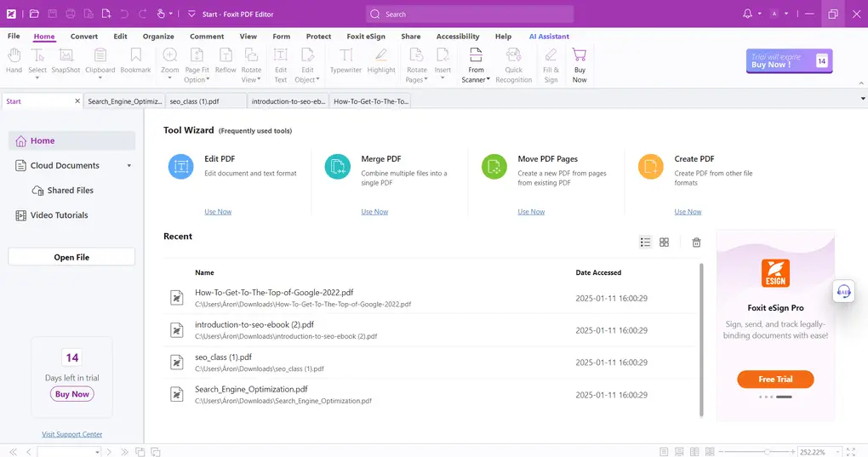Click the Search input field
This screenshot has width=868, height=457.
click(x=470, y=14)
